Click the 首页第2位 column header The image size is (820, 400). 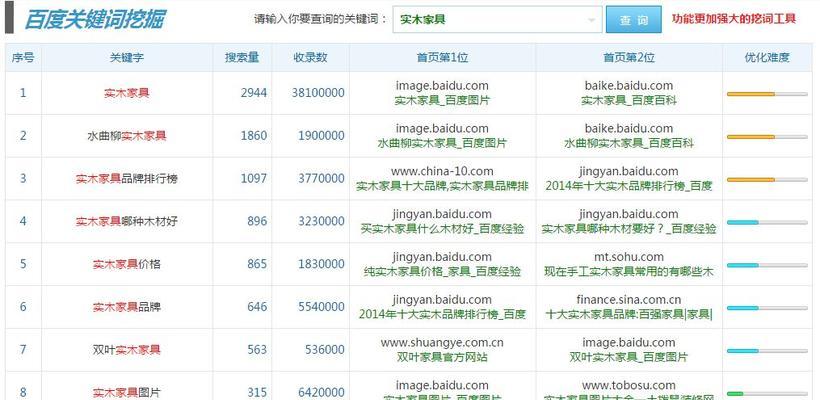(x=629, y=58)
